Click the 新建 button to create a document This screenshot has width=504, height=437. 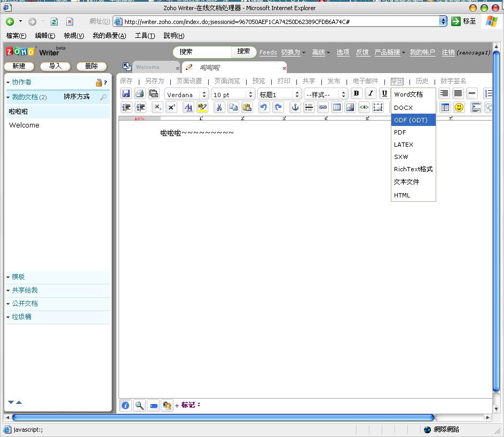[x=19, y=66]
